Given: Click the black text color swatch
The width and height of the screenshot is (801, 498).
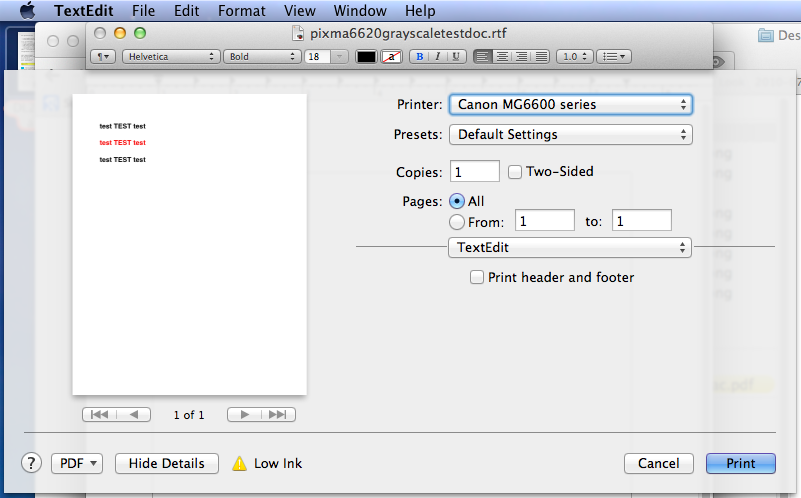Looking at the screenshot, I should tap(366, 56).
